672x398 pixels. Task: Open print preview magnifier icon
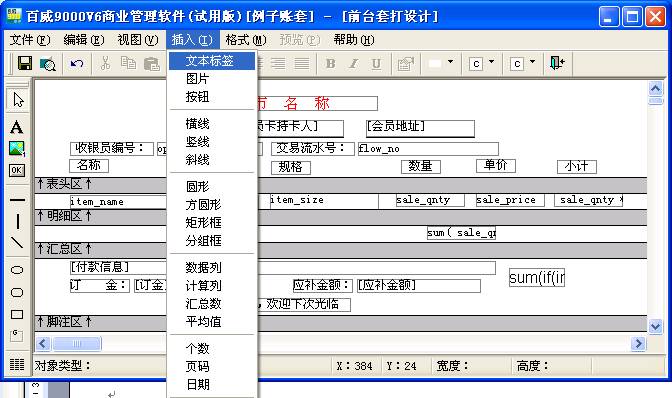tap(48, 64)
